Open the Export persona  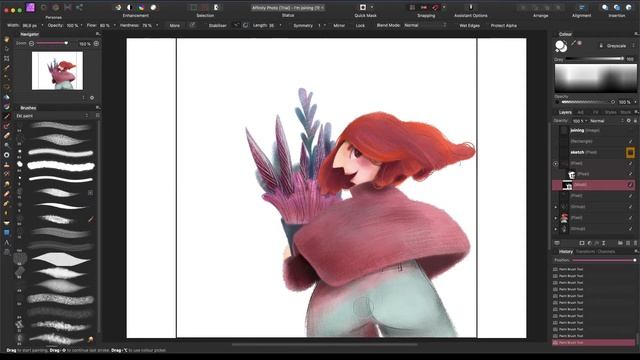point(80,7)
